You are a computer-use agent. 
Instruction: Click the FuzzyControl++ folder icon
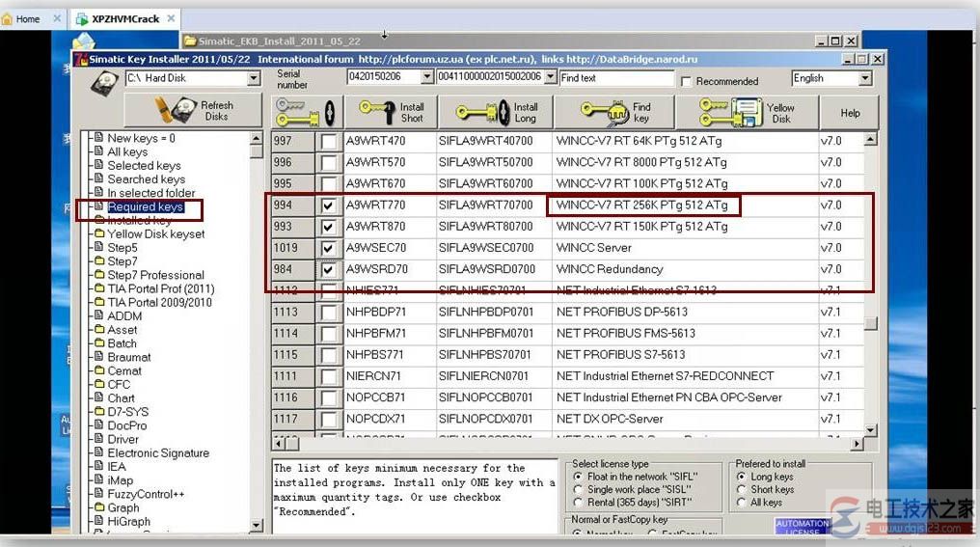tap(98, 494)
